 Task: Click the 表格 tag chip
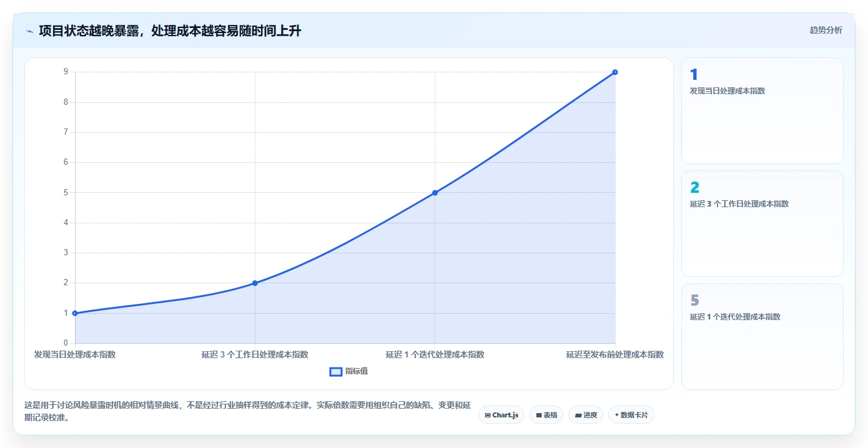(546, 415)
